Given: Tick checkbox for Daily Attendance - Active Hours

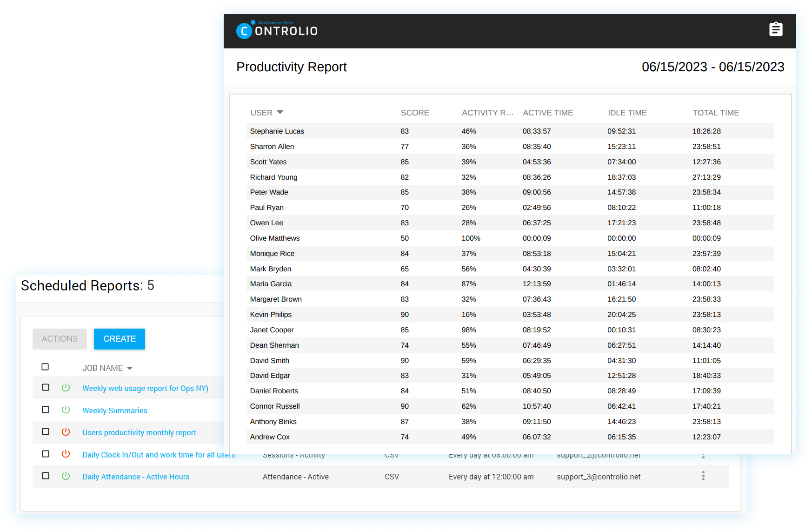Looking at the screenshot, I should pyautogui.click(x=46, y=476).
